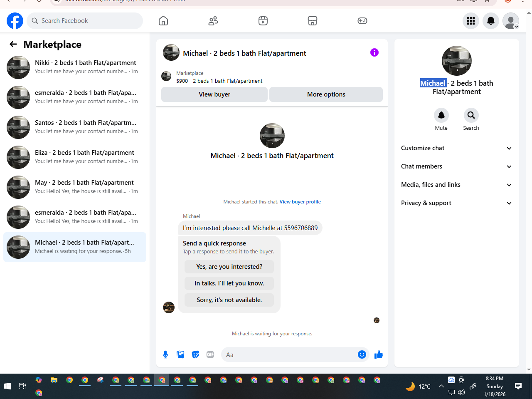Click the Aa message input field

tap(289, 355)
